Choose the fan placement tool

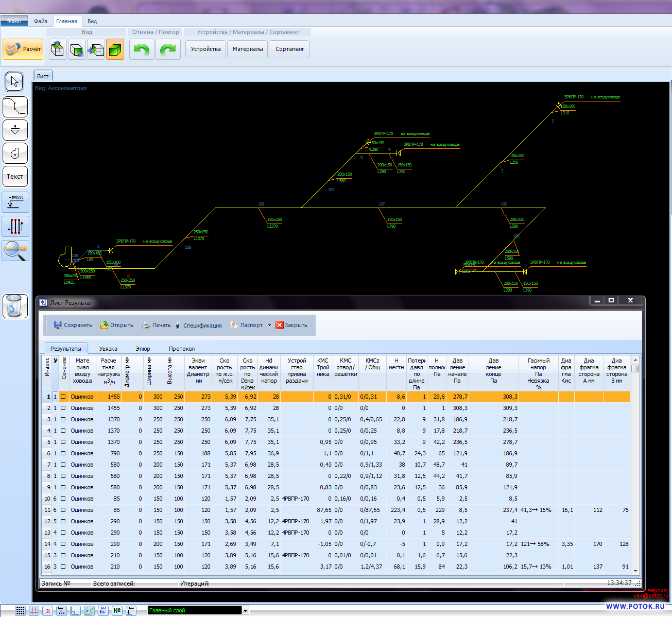tap(15, 153)
